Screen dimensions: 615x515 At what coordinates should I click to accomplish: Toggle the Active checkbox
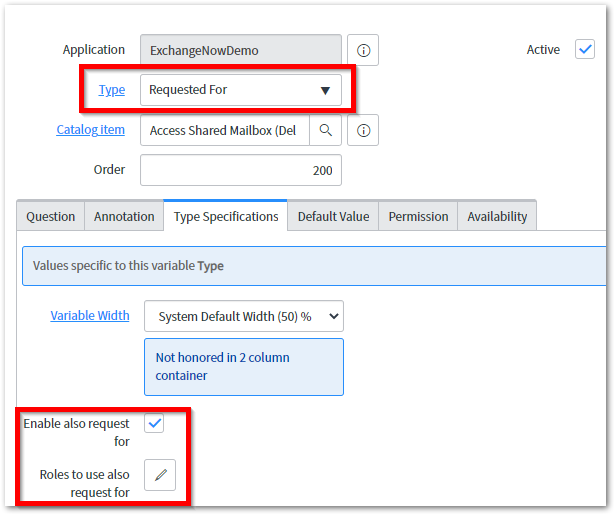click(x=585, y=49)
